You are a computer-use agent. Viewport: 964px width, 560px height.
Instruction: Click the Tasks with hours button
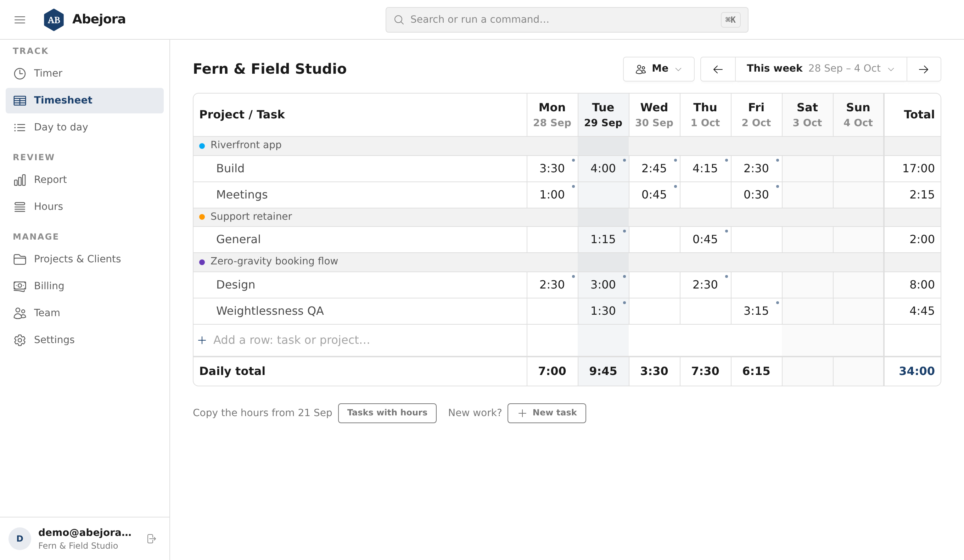point(387,413)
